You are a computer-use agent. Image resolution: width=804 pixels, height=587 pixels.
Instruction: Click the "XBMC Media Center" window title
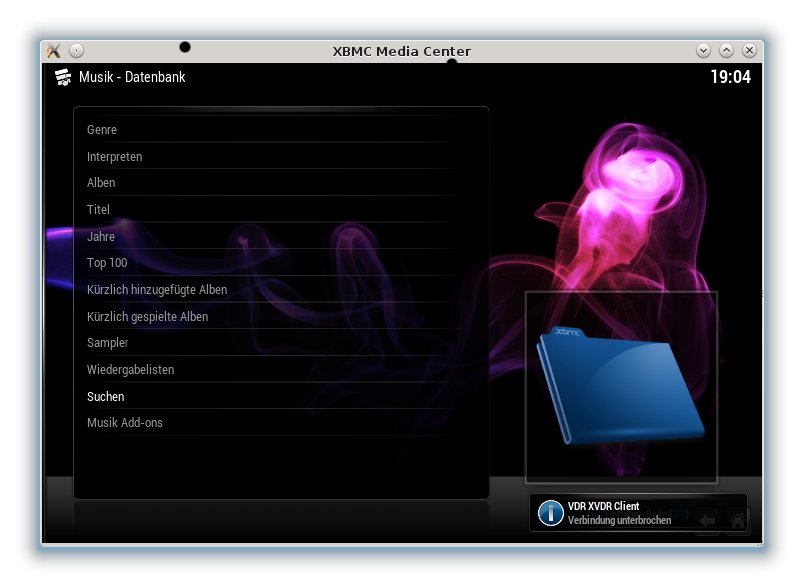tap(401, 51)
